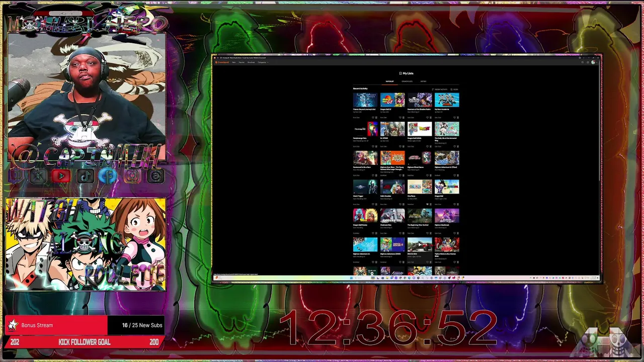Remove Dragon Ball DAIMA using trash icon
The image size is (644, 362).
coord(431,146)
